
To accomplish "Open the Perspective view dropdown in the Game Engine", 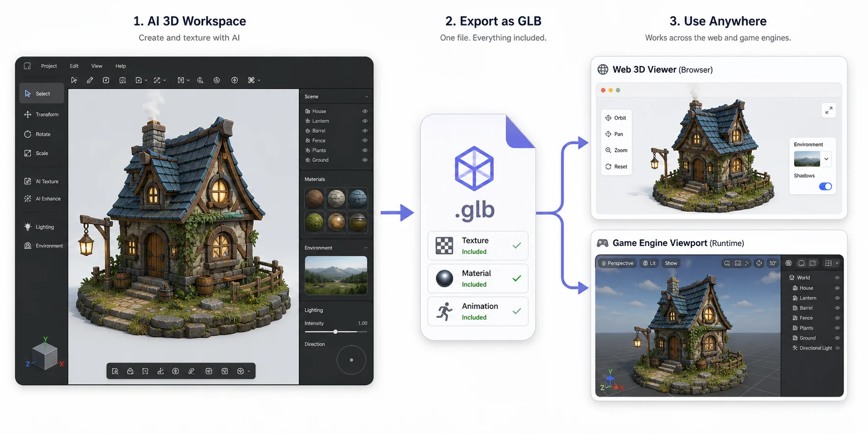I will click(617, 263).
